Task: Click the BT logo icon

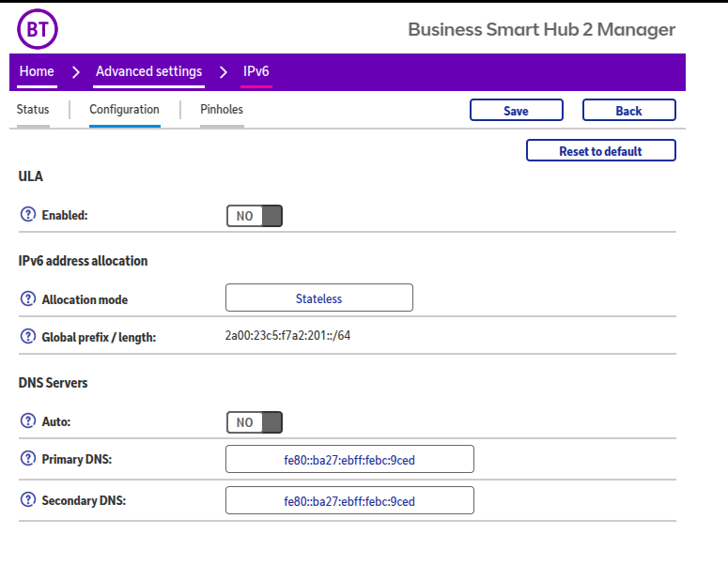Action: point(38,29)
